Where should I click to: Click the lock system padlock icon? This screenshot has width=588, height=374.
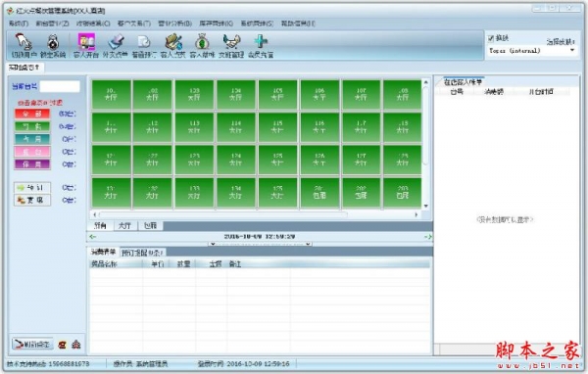(x=53, y=41)
